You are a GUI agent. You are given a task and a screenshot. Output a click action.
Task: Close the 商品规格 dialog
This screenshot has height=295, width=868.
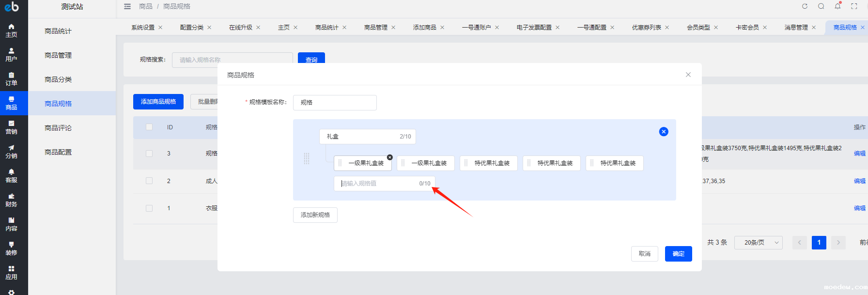pyautogui.click(x=688, y=75)
